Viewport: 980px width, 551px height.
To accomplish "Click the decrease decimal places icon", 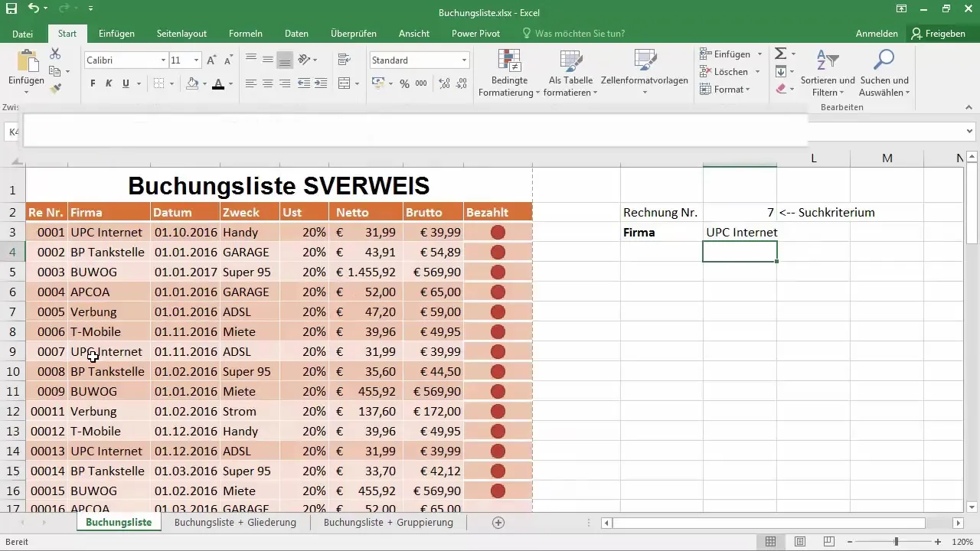I will (459, 83).
